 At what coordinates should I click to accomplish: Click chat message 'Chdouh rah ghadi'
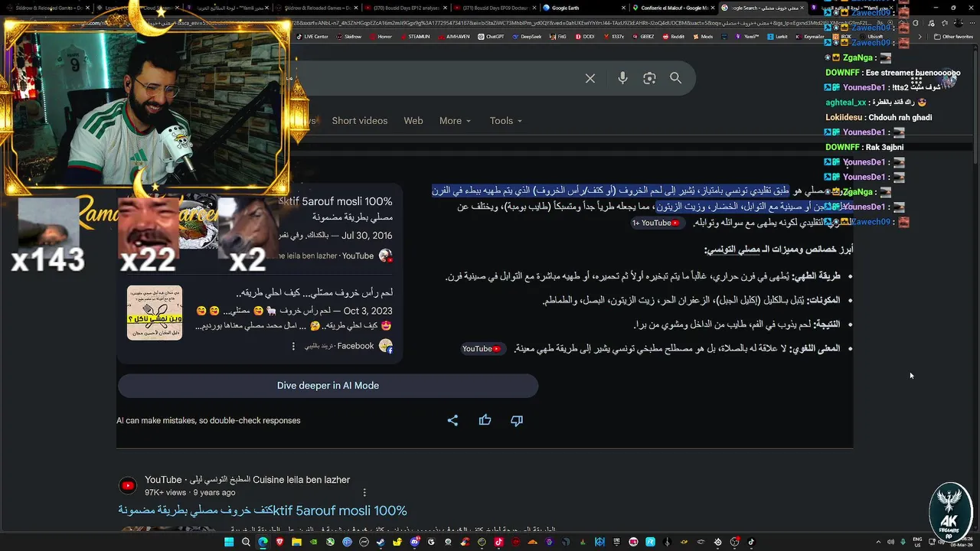tap(899, 117)
